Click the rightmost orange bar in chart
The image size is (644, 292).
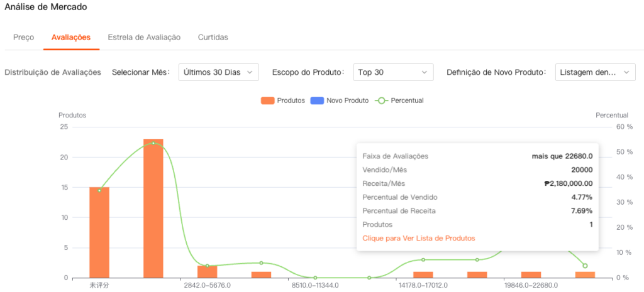point(585,275)
